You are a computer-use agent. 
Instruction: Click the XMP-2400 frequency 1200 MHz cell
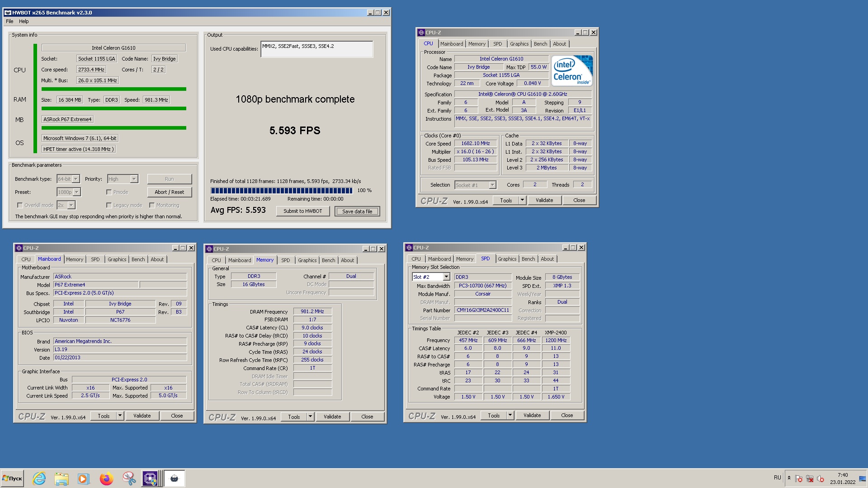pyautogui.click(x=556, y=340)
